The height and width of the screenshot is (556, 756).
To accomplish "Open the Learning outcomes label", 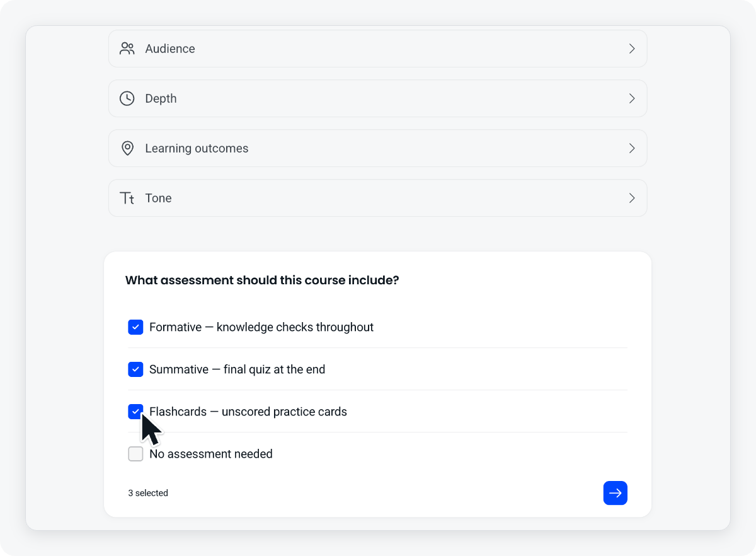I will (197, 148).
